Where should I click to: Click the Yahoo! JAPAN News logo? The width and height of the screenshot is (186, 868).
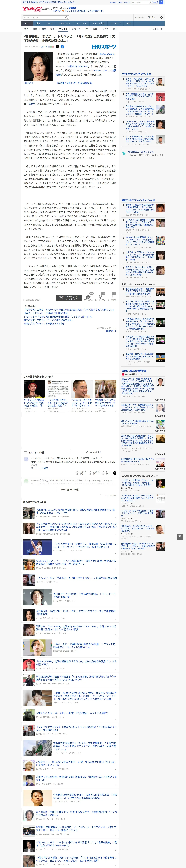point(37,9)
